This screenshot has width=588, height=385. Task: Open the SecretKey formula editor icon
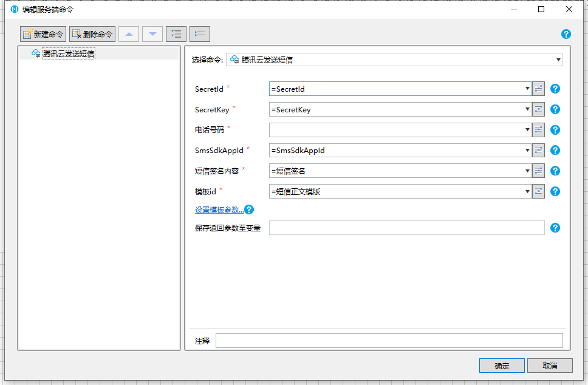(x=539, y=109)
